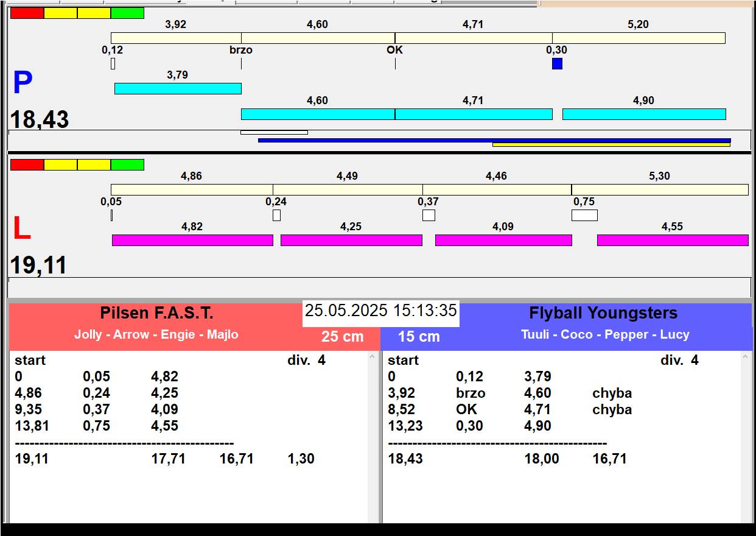The width and height of the screenshot is (756, 536).
Task: Click the green start light in lane L
Action: (x=128, y=164)
